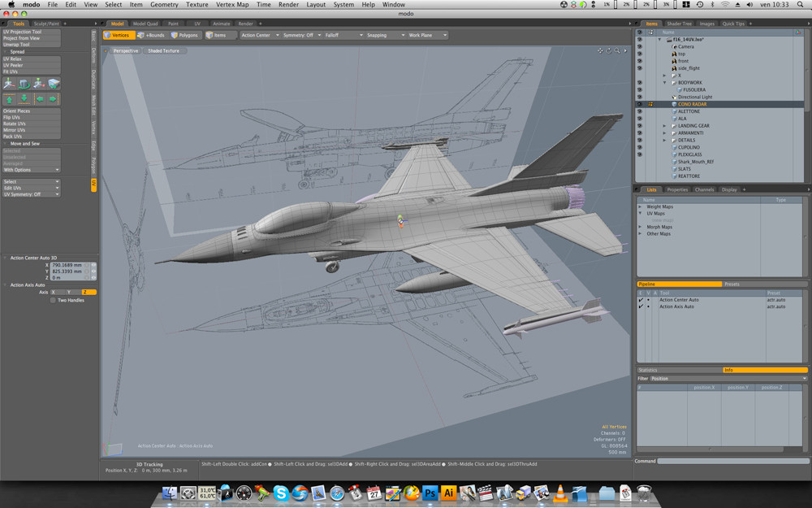The image size is (812, 508).
Task: Open the Vertex Map menu
Action: [231, 5]
